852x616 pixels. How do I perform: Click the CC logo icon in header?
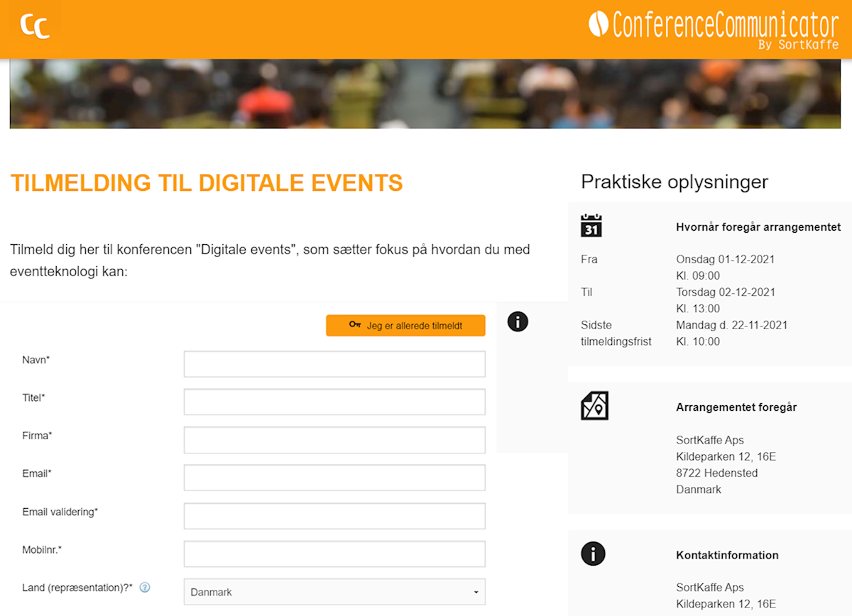pos(34,26)
